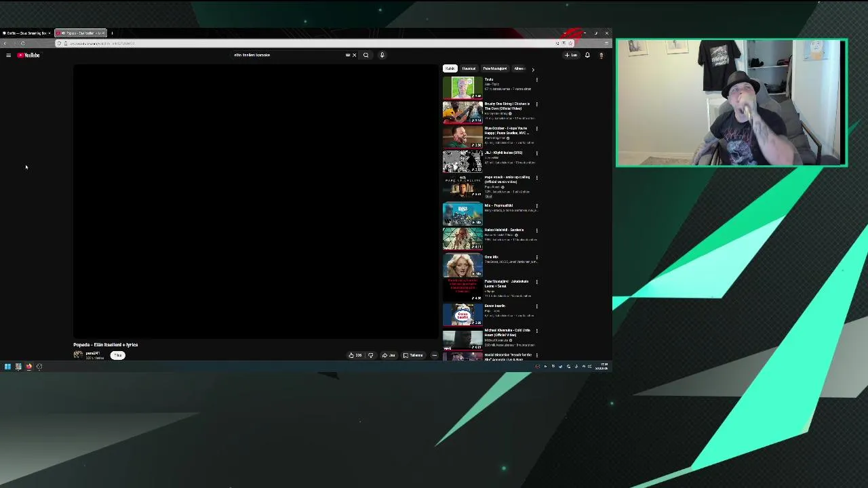Clear the search query with the X

point(354,56)
